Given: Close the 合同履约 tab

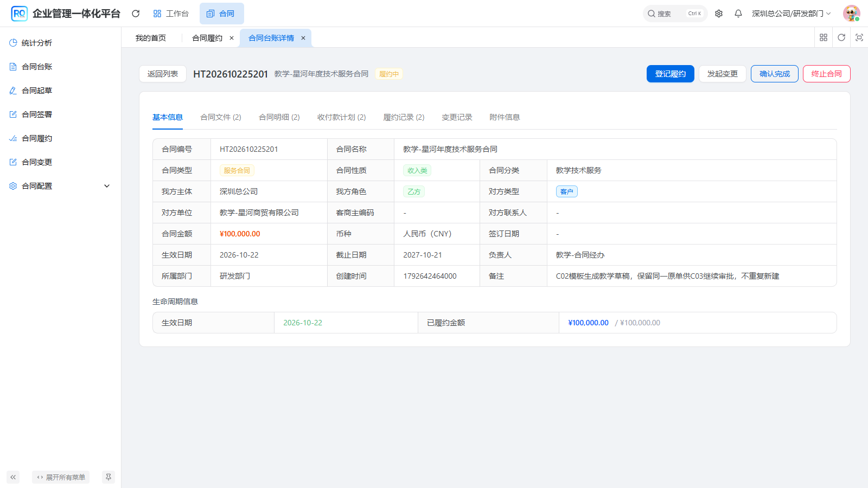Looking at the screenshot, I should coord(232,38).
